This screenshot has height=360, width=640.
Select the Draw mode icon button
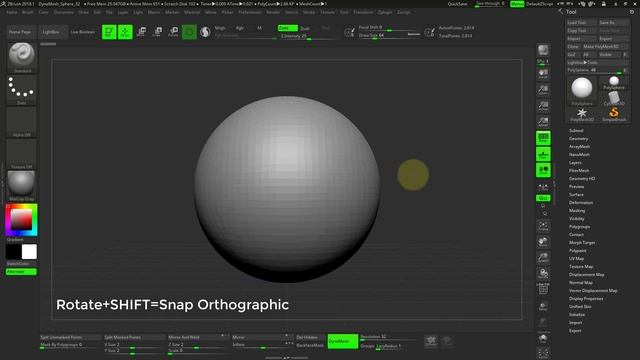tap(125, 32)
